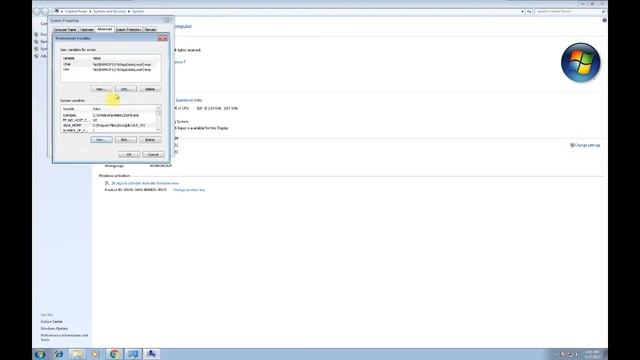Screen dimensions: 640x360
Task: Click the System and Security breadcrumb
Action: tap(110, 11)
